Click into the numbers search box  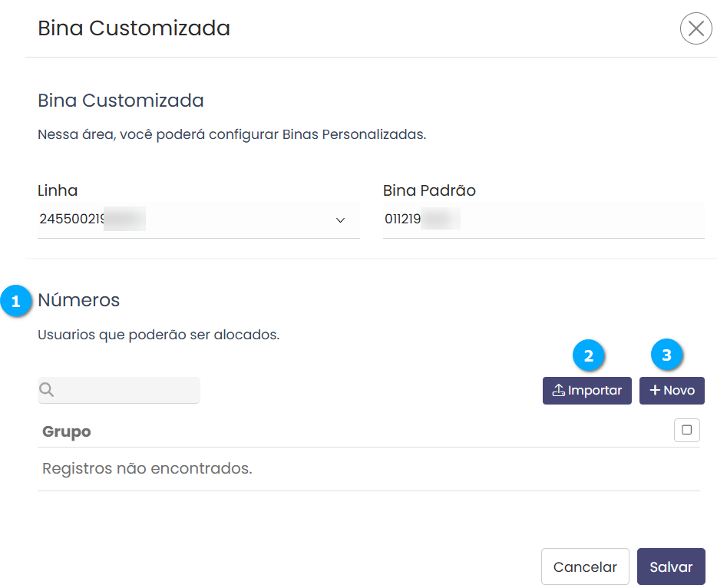127,390
